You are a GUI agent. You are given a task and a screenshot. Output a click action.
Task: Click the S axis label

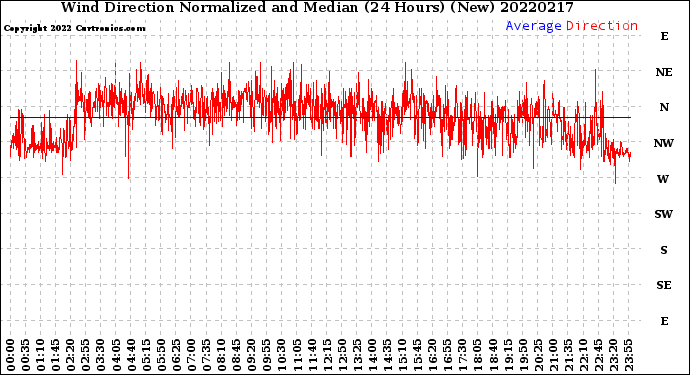[664, 250]
